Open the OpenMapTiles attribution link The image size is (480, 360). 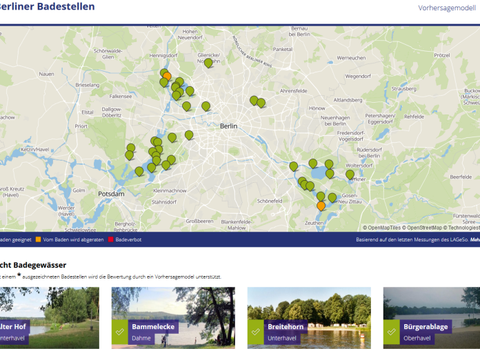tap(382, 228)
